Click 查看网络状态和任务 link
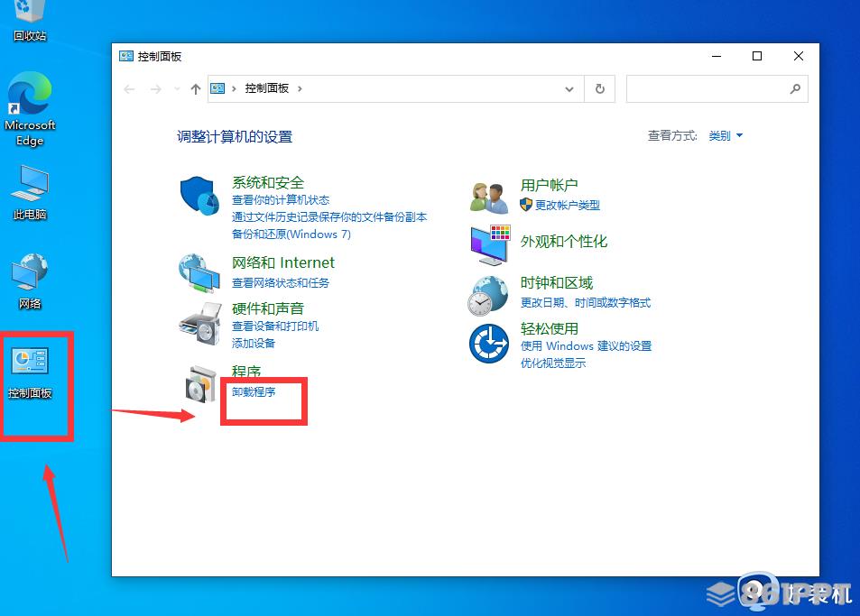Viewport: 860px width, 616px height. tap(281, 283)
